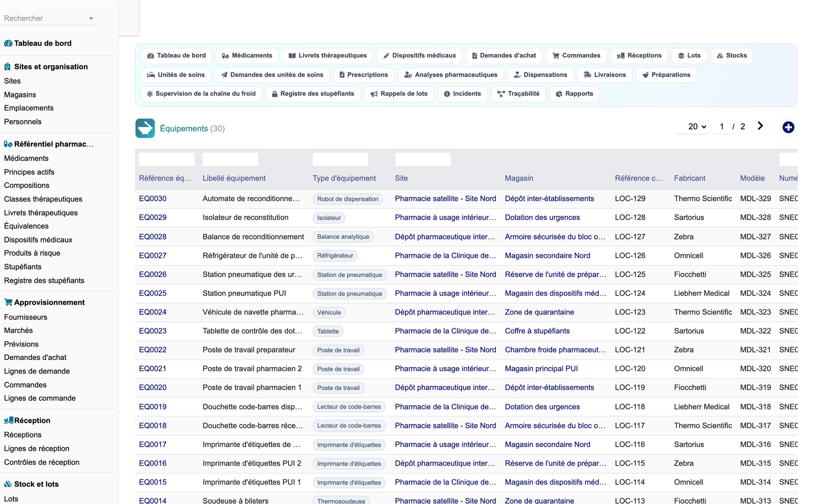
Task: Click the Véhicule type badge
Action: (329, 312)
